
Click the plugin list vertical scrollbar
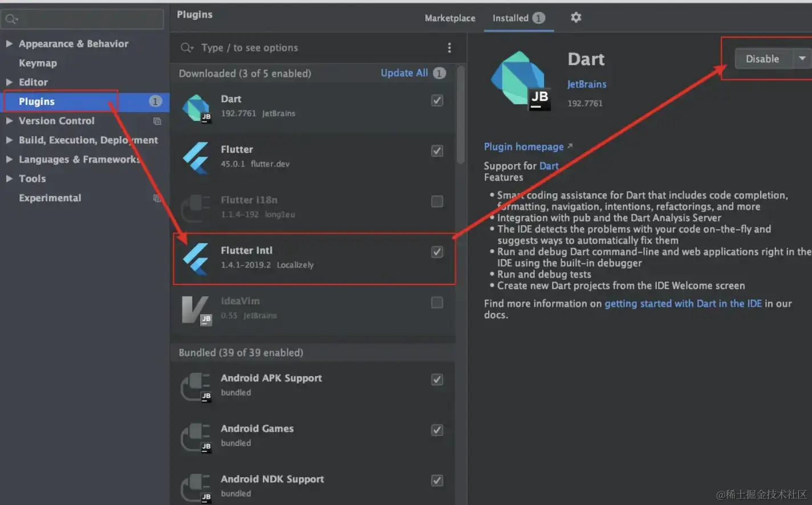461,115
